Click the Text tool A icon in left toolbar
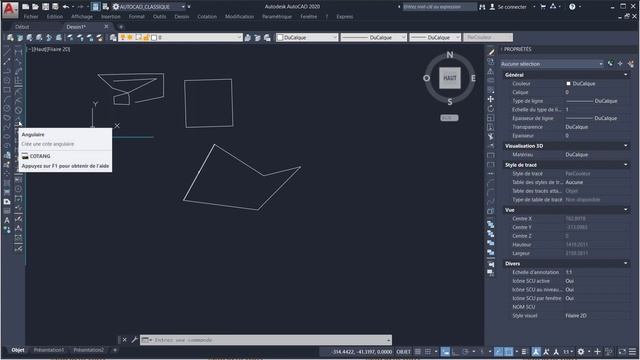 (x=7, y=220)
